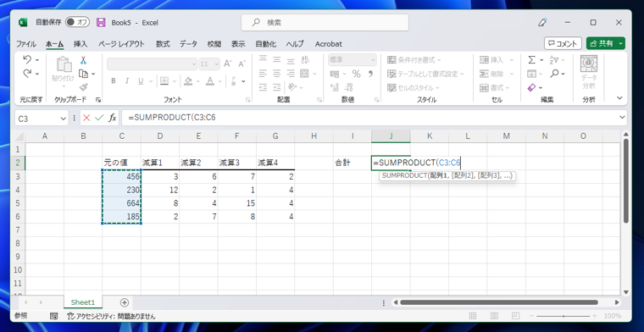Open the 数式 ribbon tab
Image resolution: width=644 pixels, height=332 pixels.
pos(163,44)
